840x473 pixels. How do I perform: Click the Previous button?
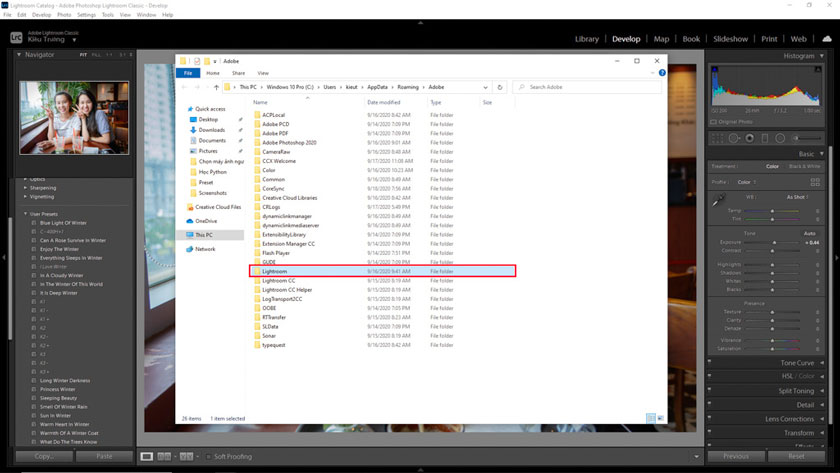(x=736, y=456)
